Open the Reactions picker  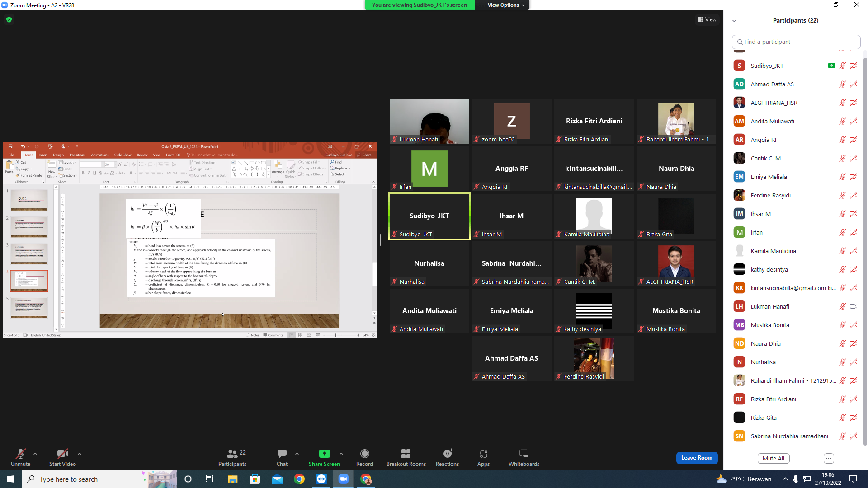pos(447,457)
